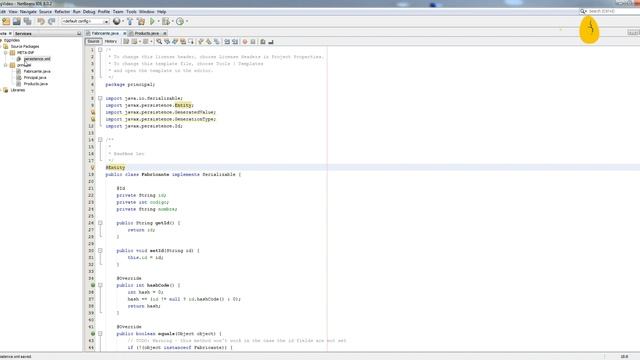640x360 pixels.
Task: Click the Save All icon in main toolbar
Action: pos(27,21)
